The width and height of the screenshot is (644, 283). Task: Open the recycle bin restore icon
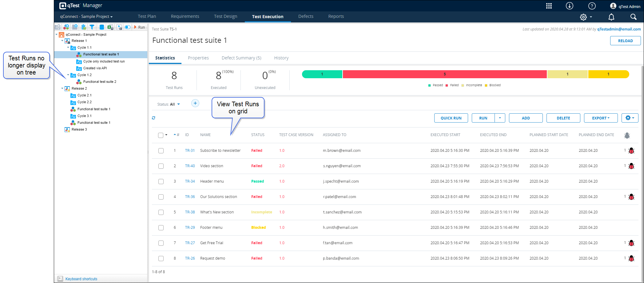click(x=84, y=27)
